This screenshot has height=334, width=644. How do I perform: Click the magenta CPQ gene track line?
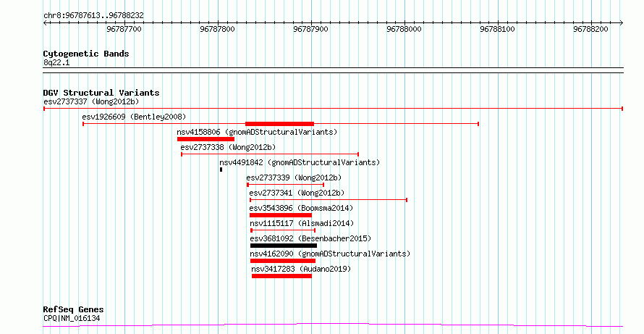pyautogui.click(x=333, y=325)
